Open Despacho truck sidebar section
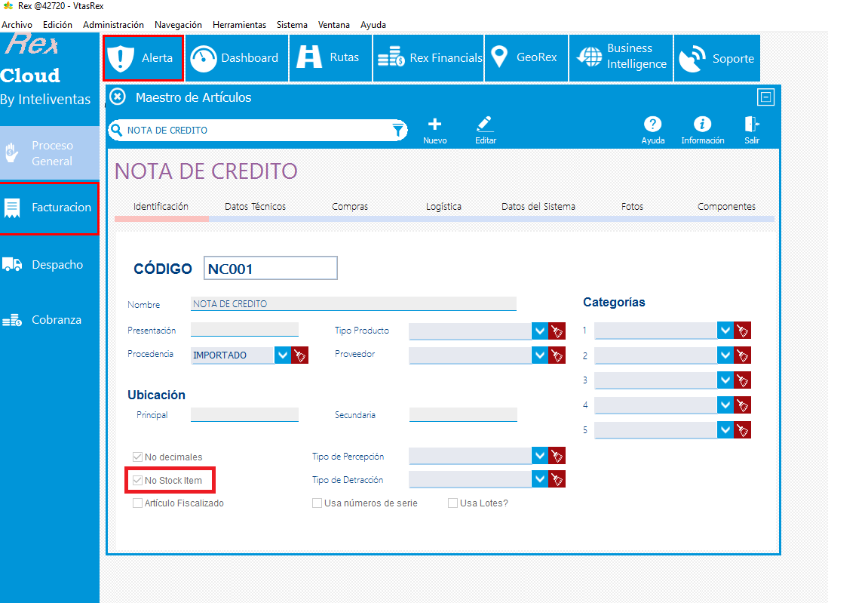Viewport: 868px width, 603px height. [50, 264]
